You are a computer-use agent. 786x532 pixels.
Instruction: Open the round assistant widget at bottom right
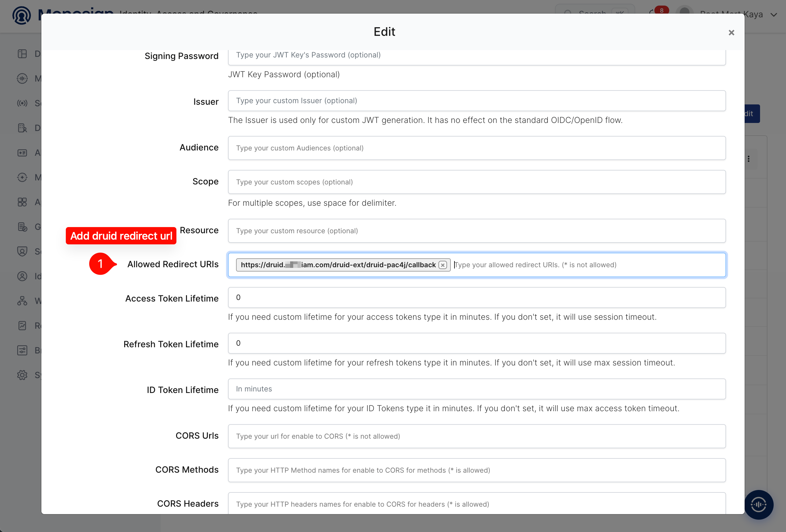759,505
